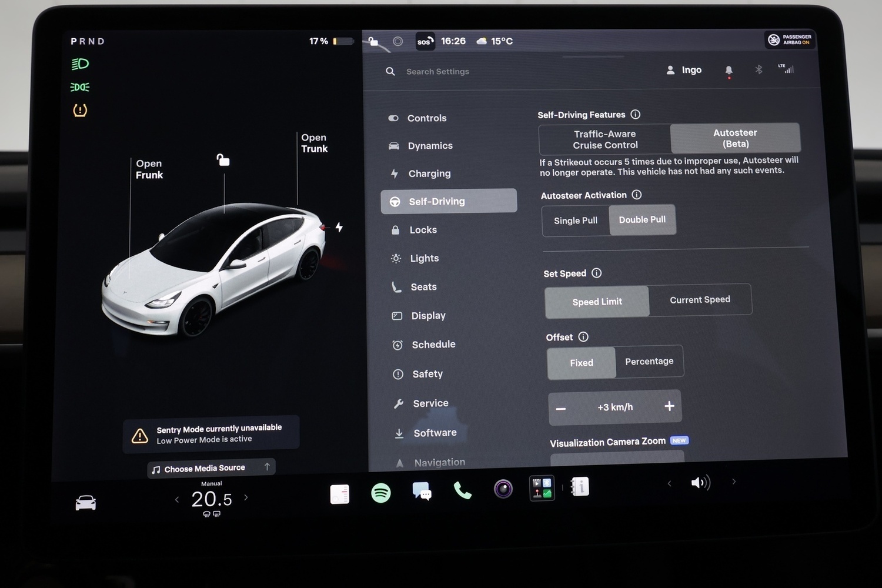Tap the charge port lightning icon
Screen dimensions: 882x588
[339, 227]
